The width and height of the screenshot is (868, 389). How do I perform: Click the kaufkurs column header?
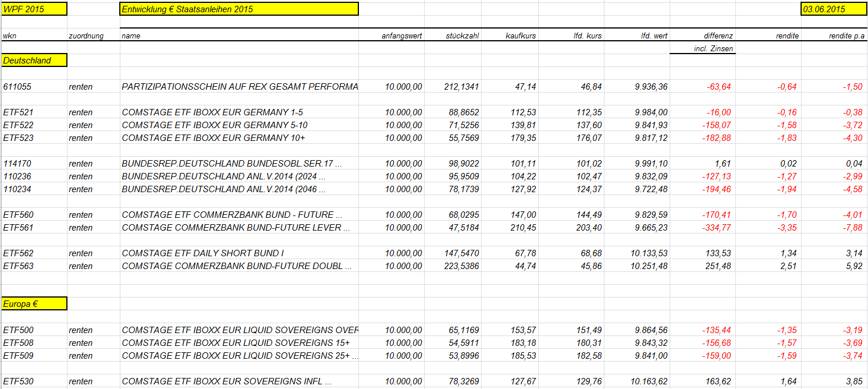510,36
